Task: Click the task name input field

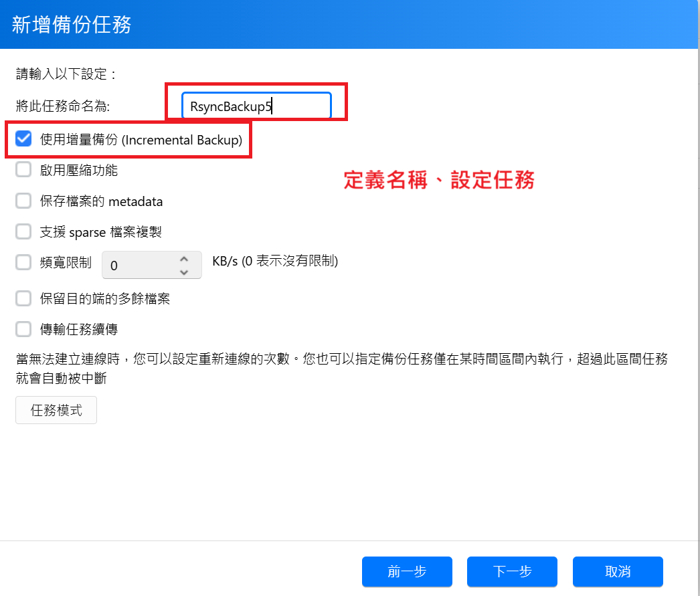Action: [256, 106]
